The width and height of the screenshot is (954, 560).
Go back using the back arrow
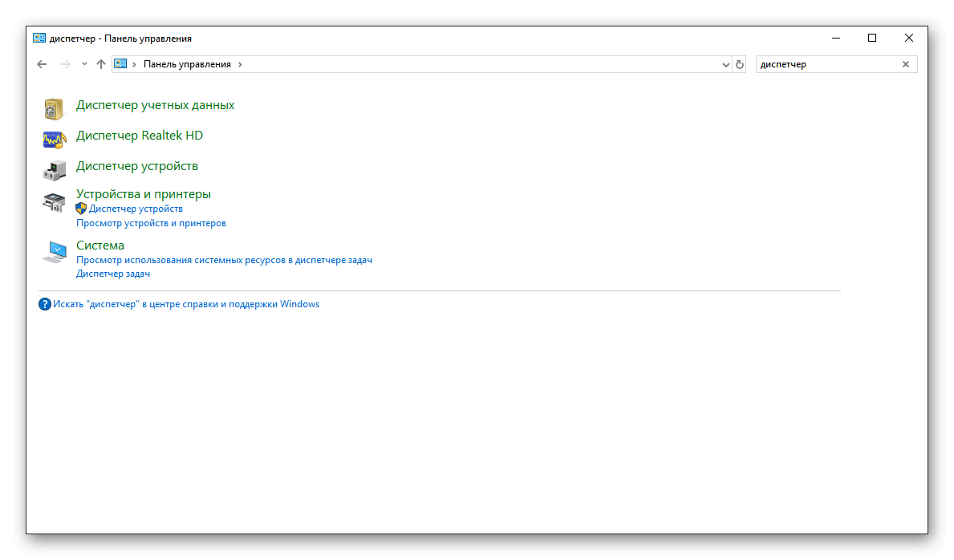tap(43, 64)
